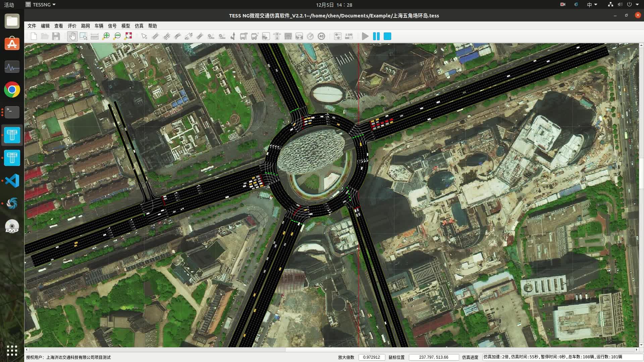Start simulation with the play button
Viewport: 644px width, 362px height.
[x=365, y=36]
